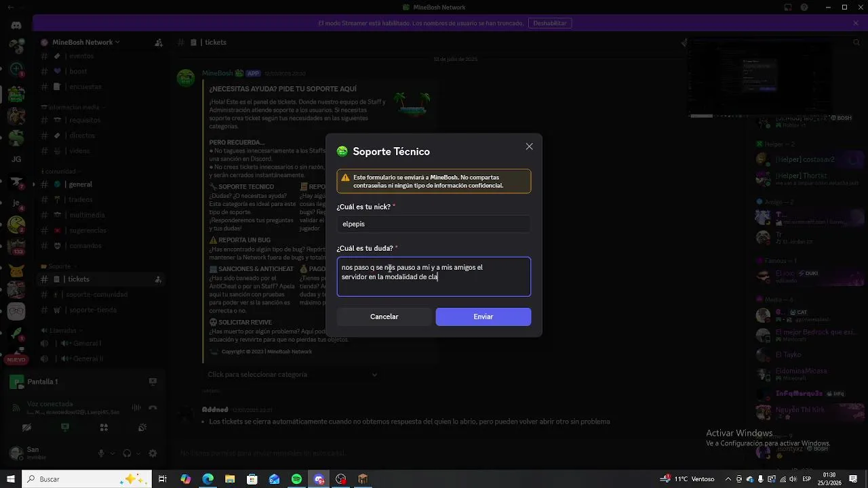Open the requisitos channel
Viewport: 868px width, 488px height.
(x=102, y=120)
